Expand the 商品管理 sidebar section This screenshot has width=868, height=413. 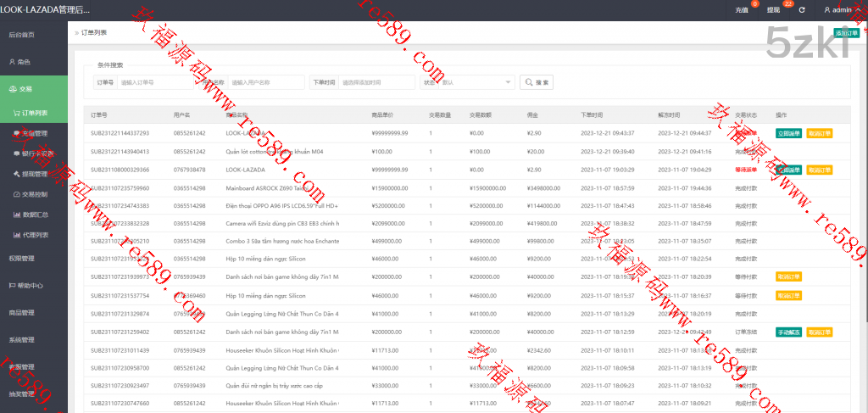tap(22, 312)
